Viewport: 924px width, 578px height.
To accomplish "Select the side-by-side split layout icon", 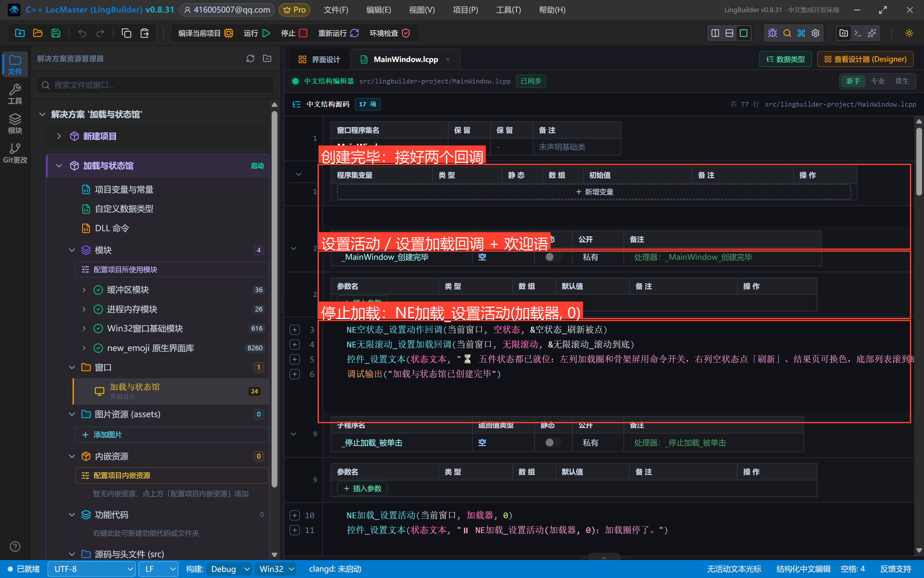I will point(715,33).
